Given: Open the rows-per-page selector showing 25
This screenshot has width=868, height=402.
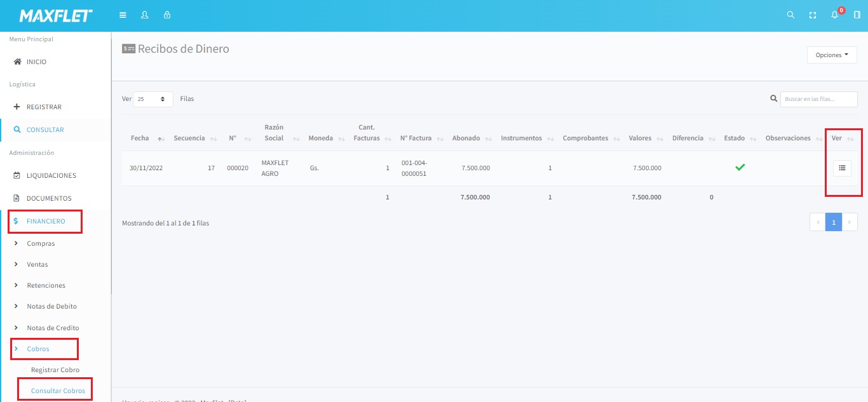Looking at the screenshot, I should pos(153,99).
